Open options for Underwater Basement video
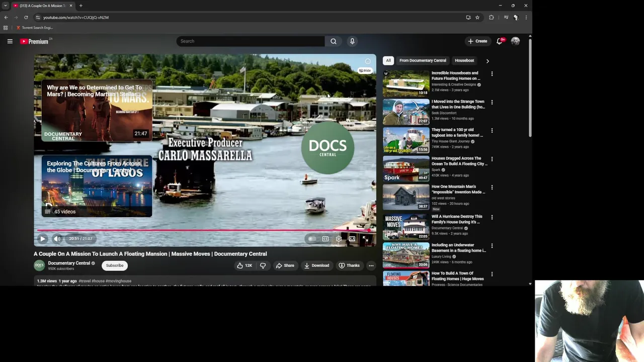Viewport: 644px width, 362px height. (x=492, y=246)
